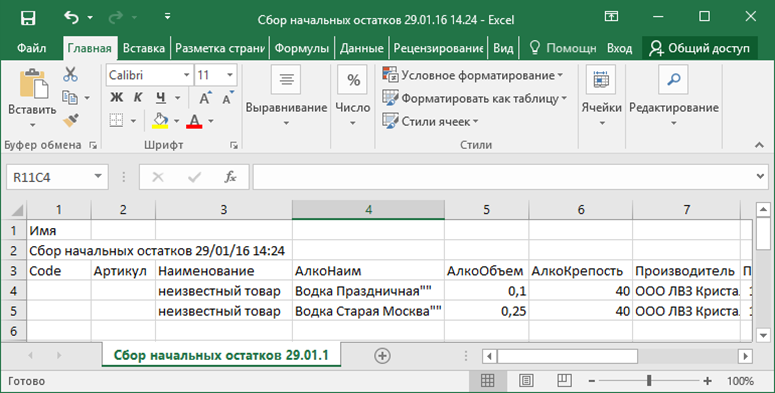Screen dimensions: 775x393
Task: Click cell Водка Праздничная
Action: tap(368, 291)
